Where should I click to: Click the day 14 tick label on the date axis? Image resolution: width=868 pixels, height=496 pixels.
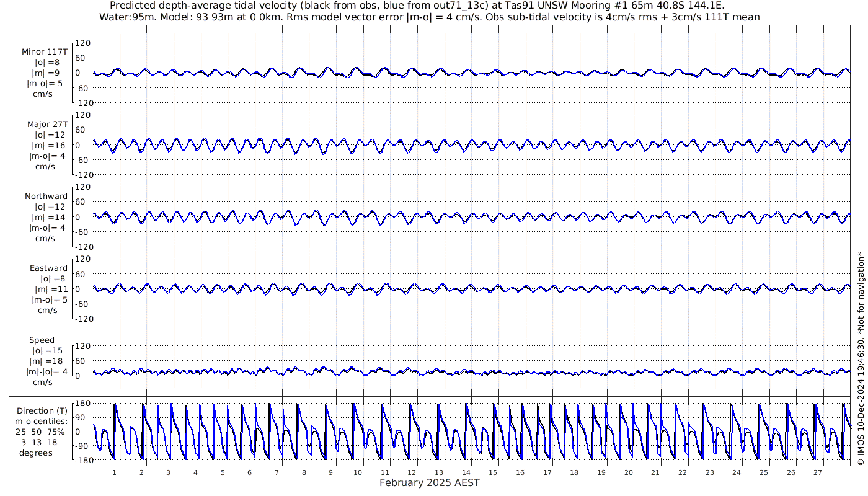coord(466,472)
